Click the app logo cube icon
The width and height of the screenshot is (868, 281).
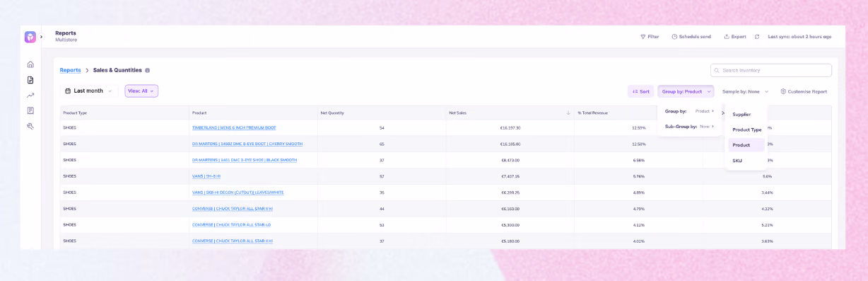[x=30, y=37]
